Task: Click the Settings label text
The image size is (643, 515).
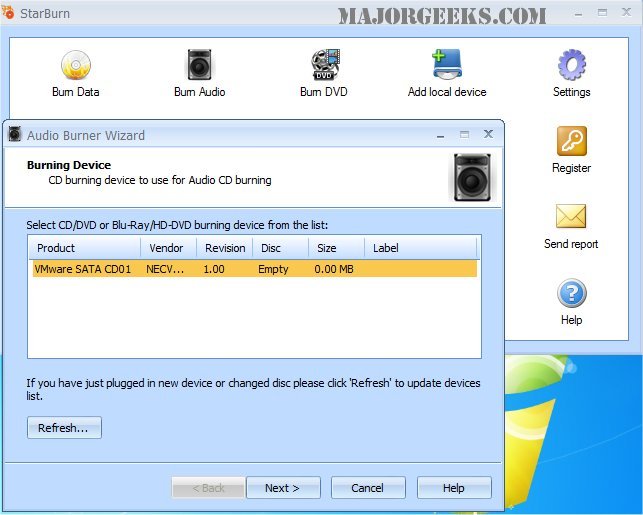Action: pos(572,92)
